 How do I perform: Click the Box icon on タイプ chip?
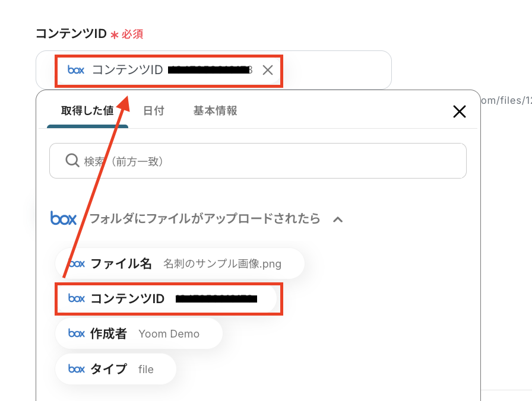click(77, 369)
